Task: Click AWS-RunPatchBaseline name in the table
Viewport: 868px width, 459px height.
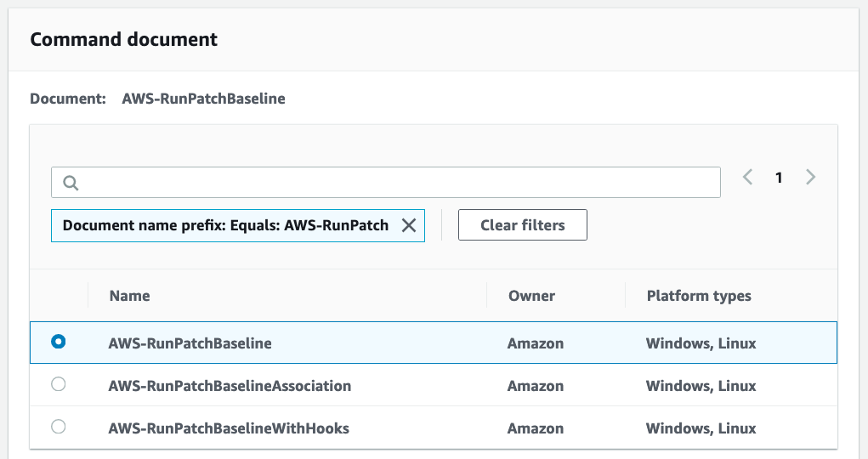Action: tap(190, 343)
